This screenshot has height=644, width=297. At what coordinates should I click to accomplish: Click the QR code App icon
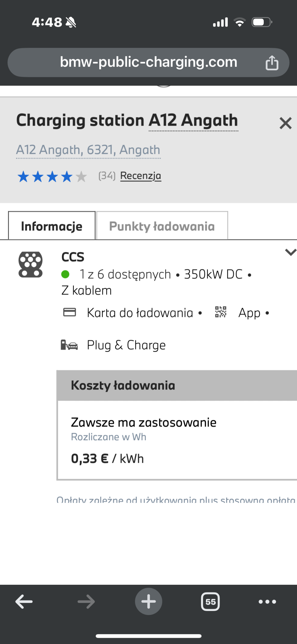click(x=221, y=312)
